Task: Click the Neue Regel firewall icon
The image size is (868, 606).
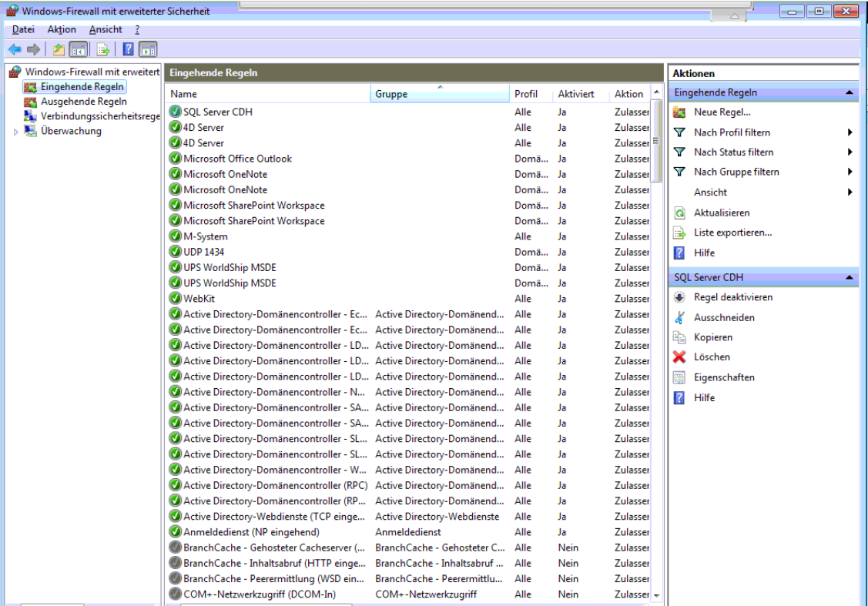Action: pos(679,112)
